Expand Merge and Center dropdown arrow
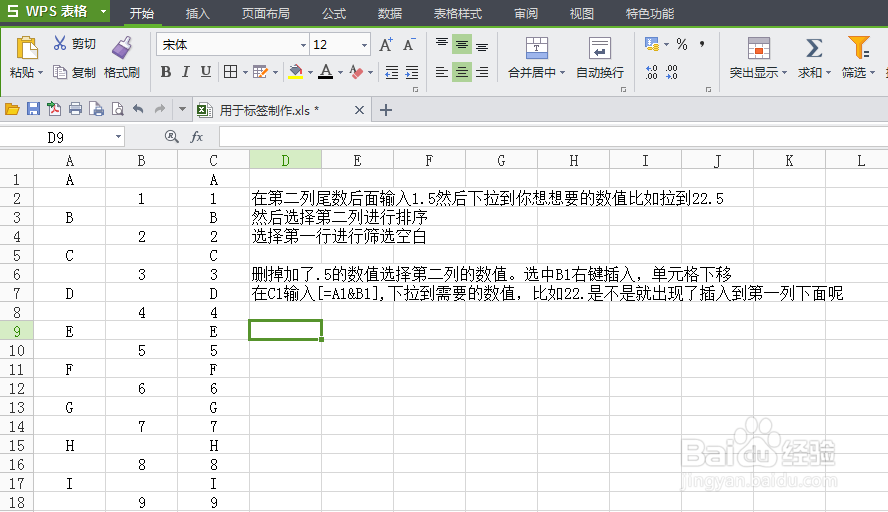This screenshot has height=512, width=888. [562, 73]
